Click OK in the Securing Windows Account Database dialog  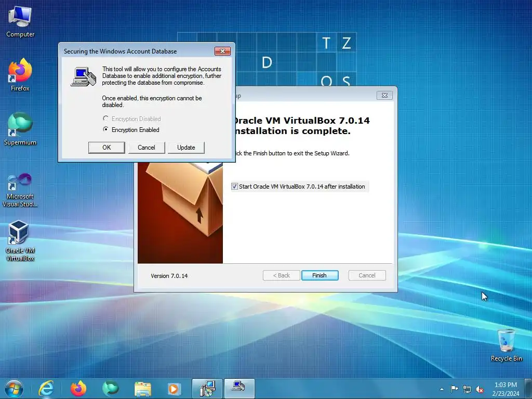(107, 147)
